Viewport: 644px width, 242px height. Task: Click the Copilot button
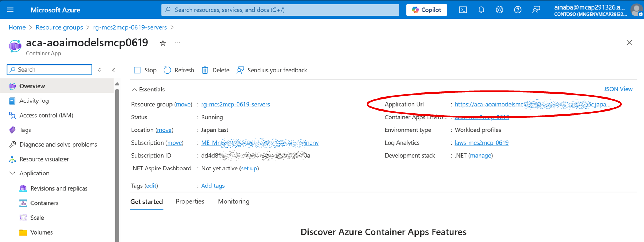[x=426, y=10]
